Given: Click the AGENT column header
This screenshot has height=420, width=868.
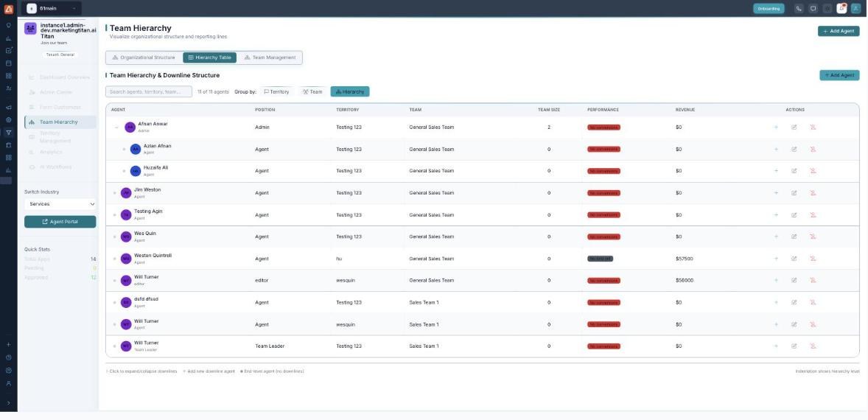Looking at the screenshot, I should click(x=118, y=110).
